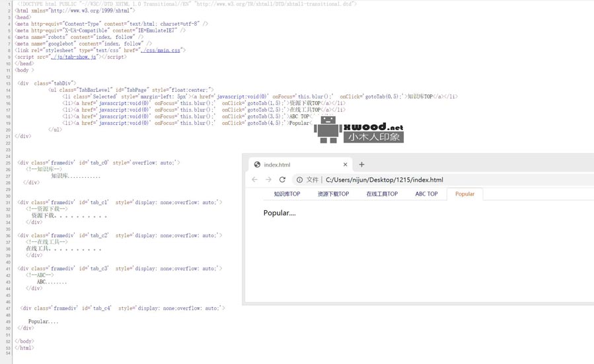Select the Popular tab on the page

coord(464,194)
